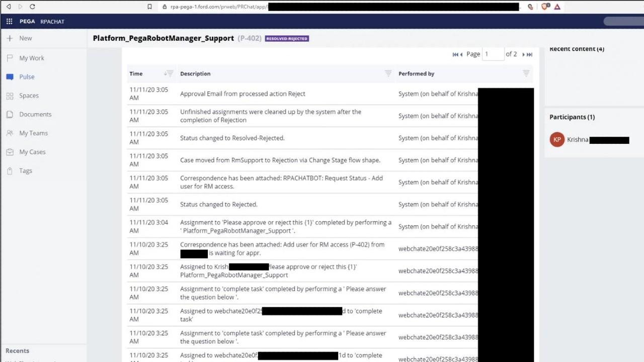Select the 'Status changed to Rejected.' entry
644x362 pixels.
(x=218, y=204)
